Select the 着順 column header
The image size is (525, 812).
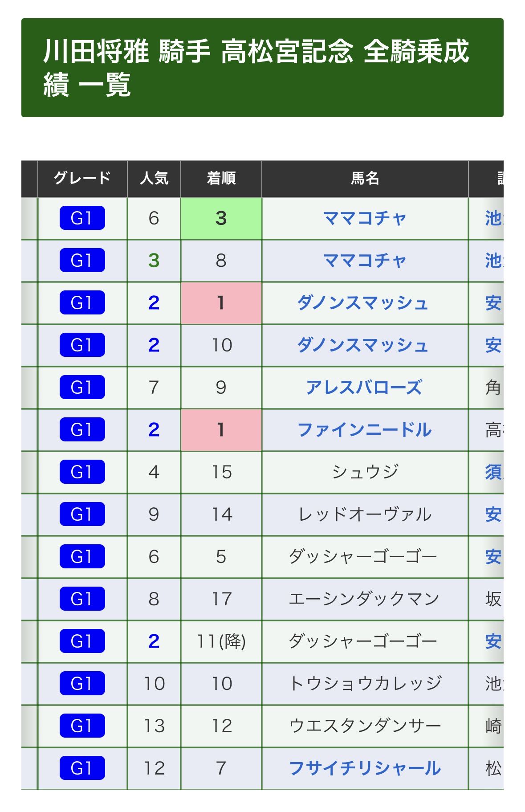[x=221, y=178]
